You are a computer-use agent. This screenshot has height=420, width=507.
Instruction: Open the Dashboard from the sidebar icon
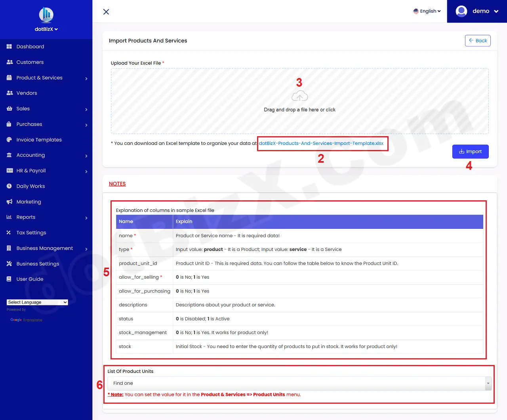9,46
